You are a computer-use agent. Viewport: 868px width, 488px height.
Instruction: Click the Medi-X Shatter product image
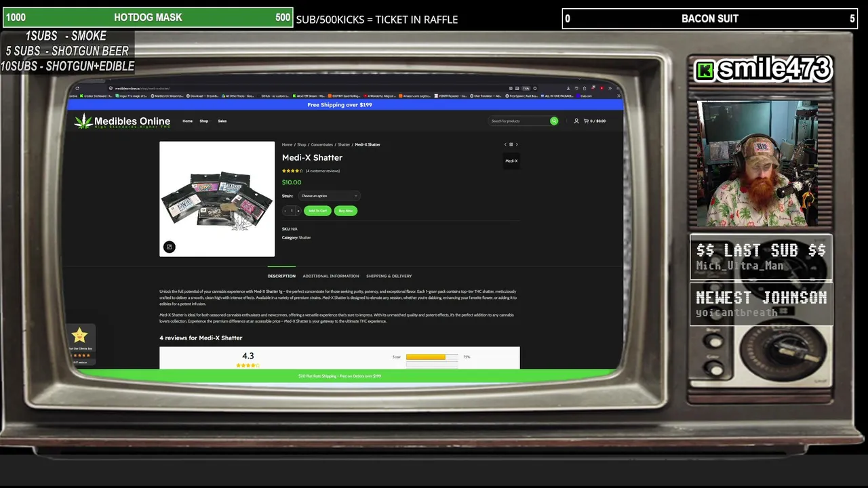point(217,199)
